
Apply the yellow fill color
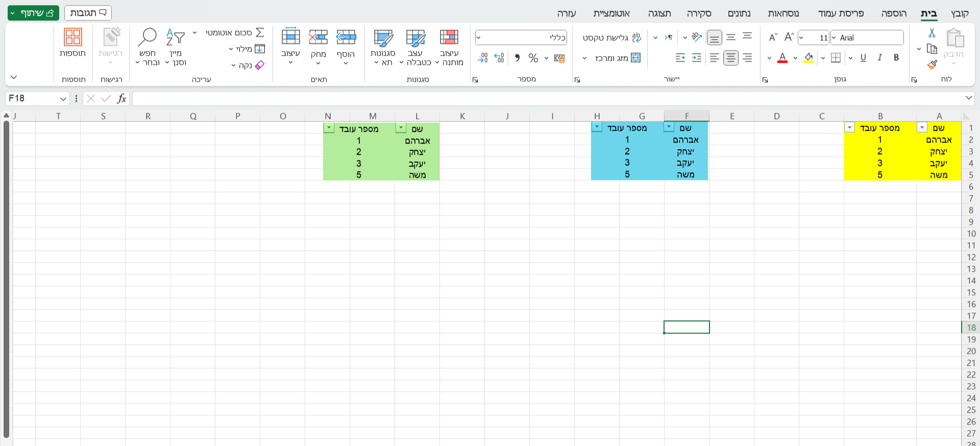(x=808, y=58)
